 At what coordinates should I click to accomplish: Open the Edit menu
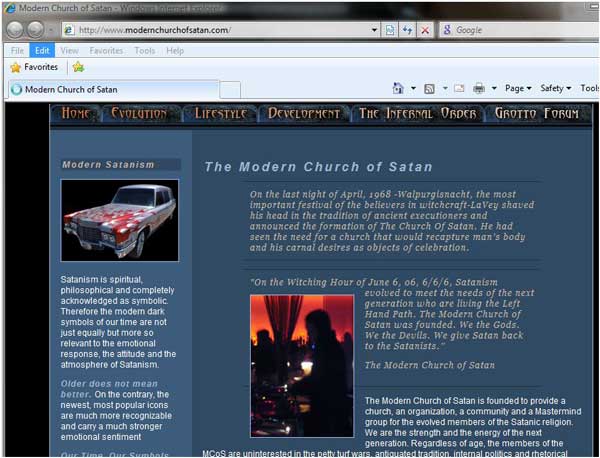pos(42,50)
